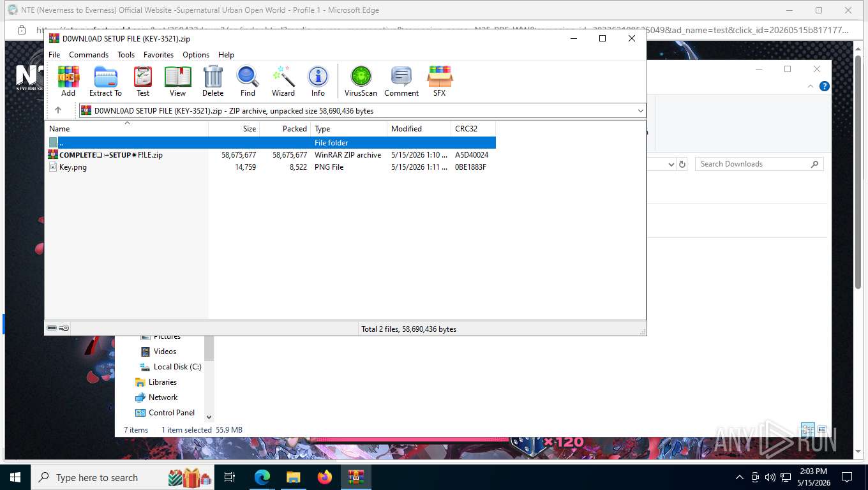Click the Add toolbar icon in WinRAR

68,81
